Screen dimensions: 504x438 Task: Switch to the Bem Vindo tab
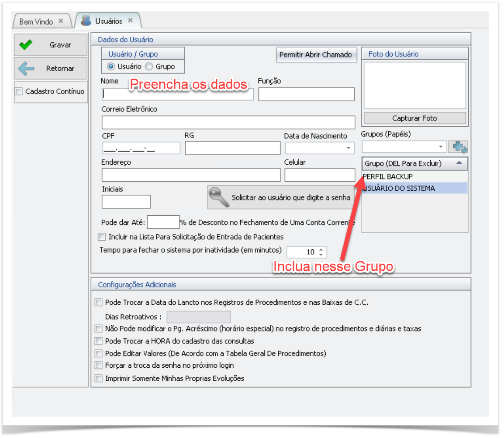click(36, 21)
